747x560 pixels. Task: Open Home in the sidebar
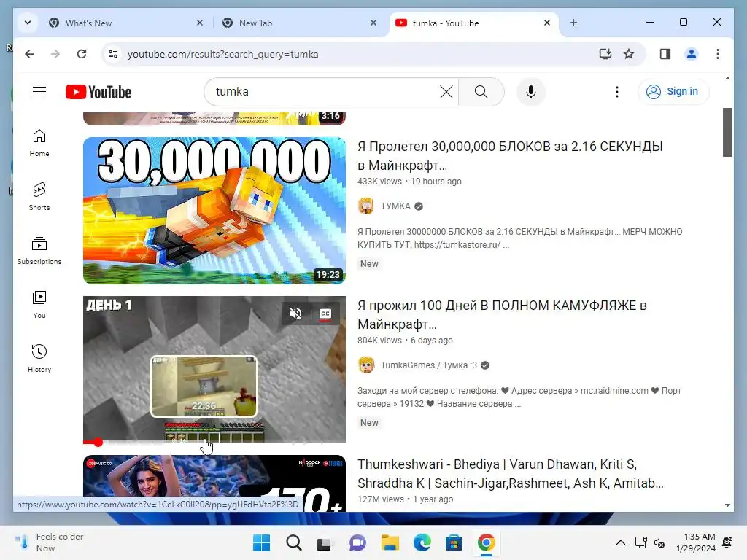pos(39,143)
